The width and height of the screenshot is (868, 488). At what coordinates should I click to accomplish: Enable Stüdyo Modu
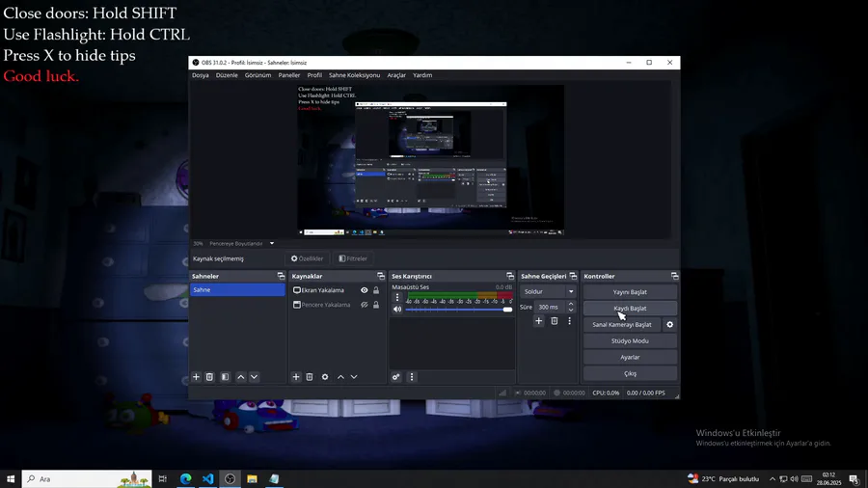(x=630, y=340)
